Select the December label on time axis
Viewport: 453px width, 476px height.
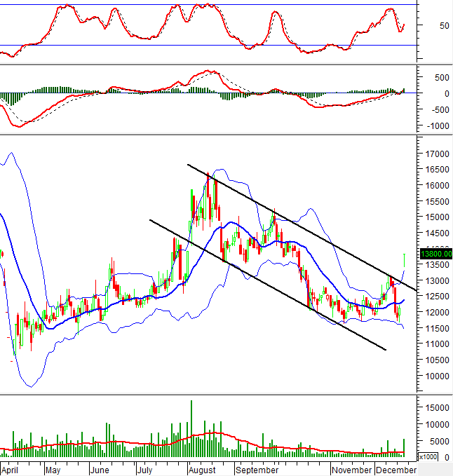point(395,470)
